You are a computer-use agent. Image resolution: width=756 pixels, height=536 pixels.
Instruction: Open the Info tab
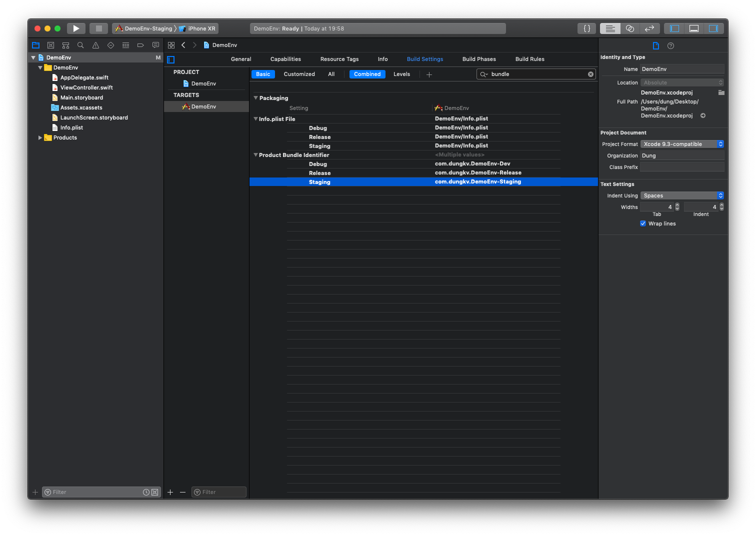click(382, 59)
